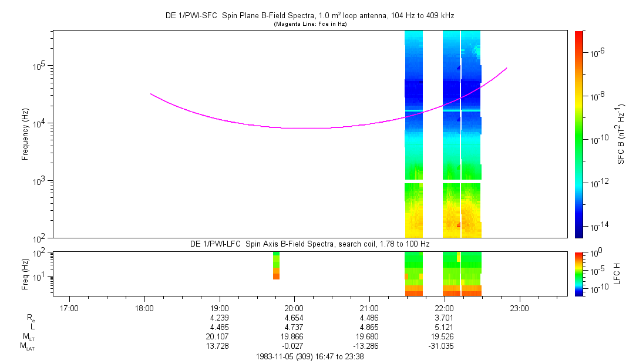Click the 17:00 time tick label
Viewport: 636px width, 364px height.
(69, 308)
